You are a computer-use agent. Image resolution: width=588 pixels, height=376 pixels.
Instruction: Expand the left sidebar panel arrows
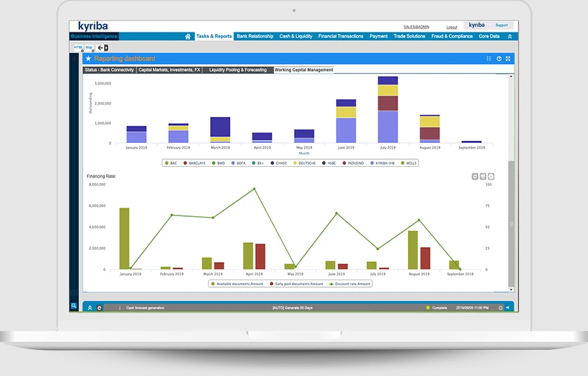[x=74, y=59]
